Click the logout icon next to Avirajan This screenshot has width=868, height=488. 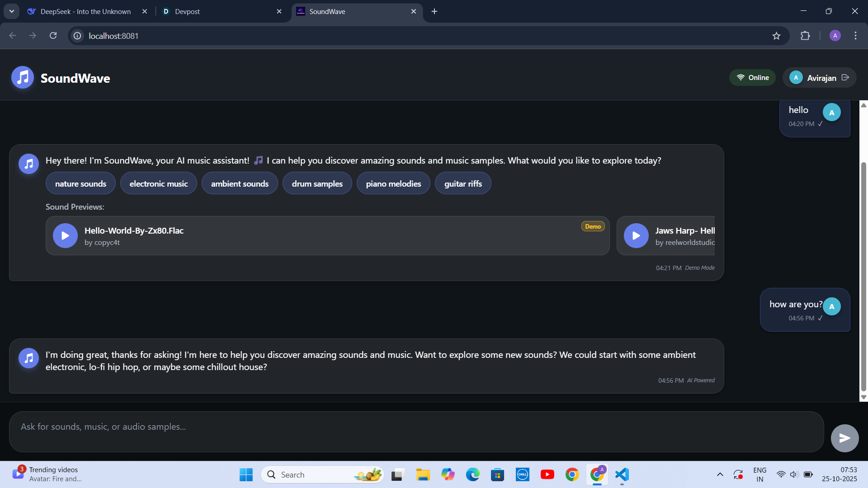point(845,78)
